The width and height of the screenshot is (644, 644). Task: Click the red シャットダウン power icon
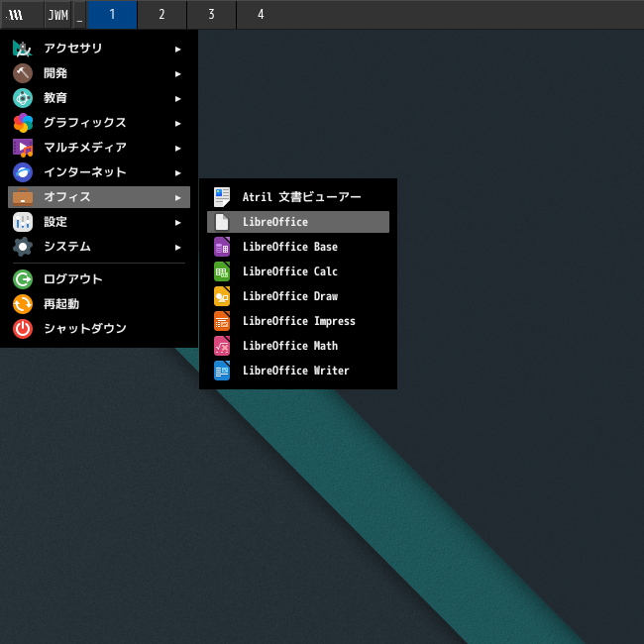tap(23, 329)
